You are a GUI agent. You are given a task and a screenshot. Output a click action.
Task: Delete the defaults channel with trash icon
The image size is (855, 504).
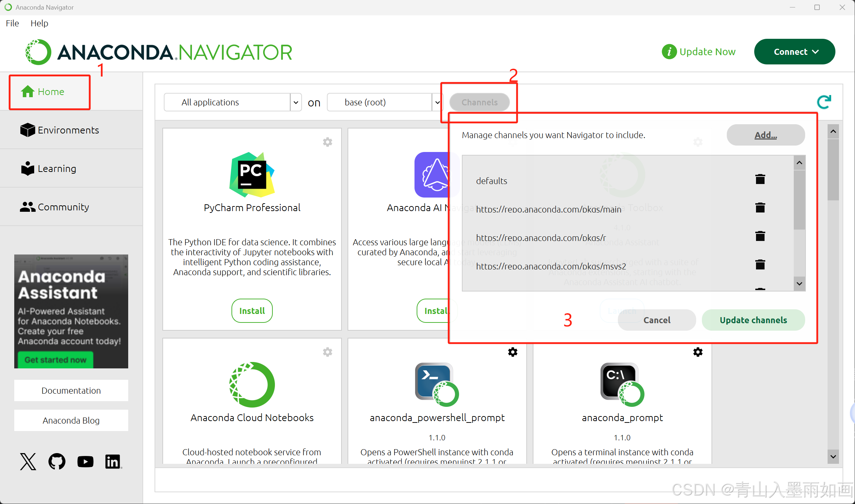(x=760, y=179)
